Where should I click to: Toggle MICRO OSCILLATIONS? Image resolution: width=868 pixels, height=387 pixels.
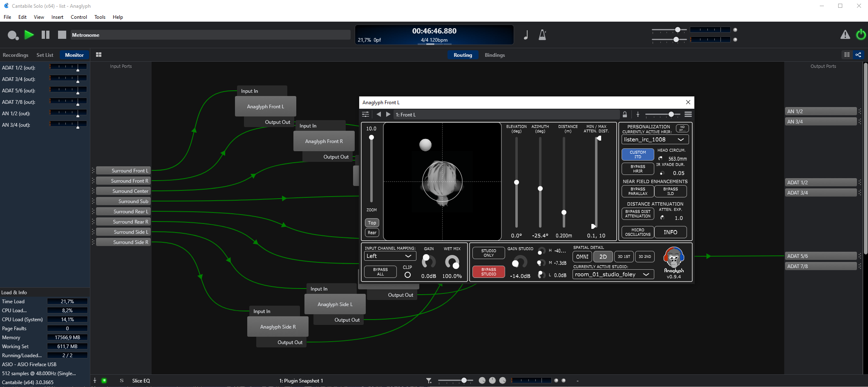click(638, 232)
